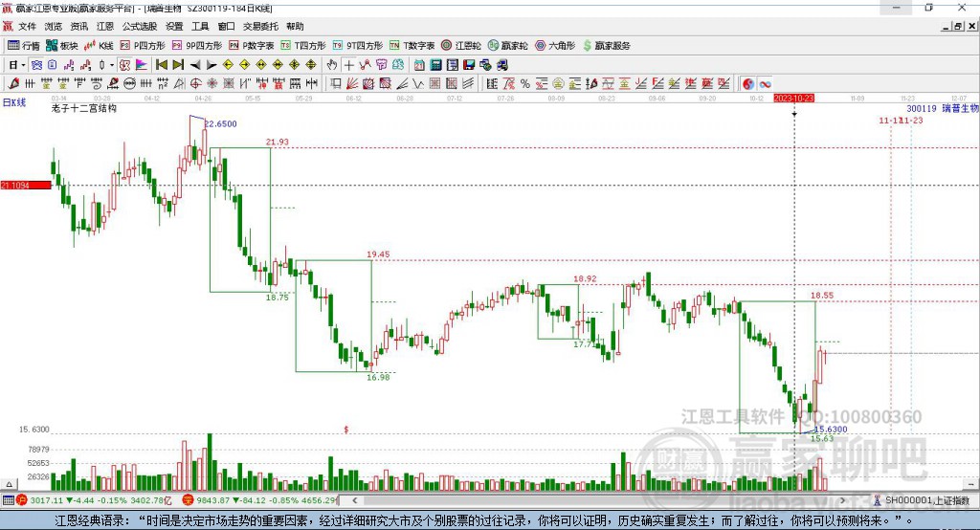Screen dimensions: 980x530
Task: Click the red 21.1094 price label
Action: pos(26,185)
